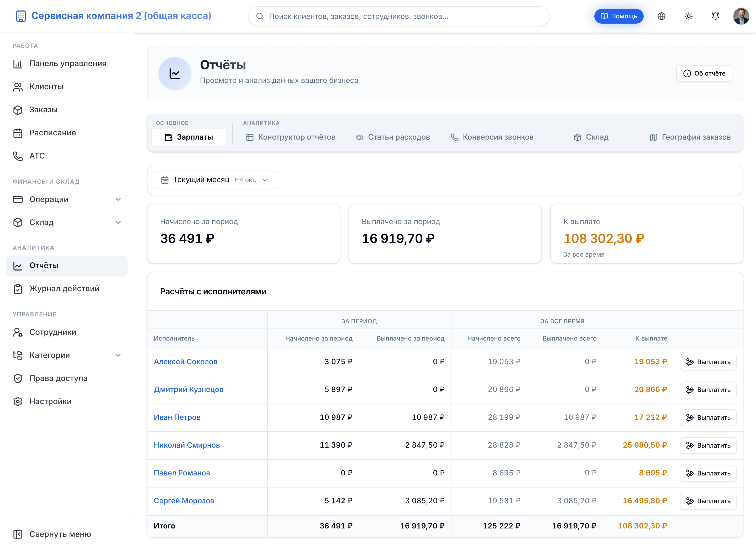
Task: Expand Категории sidebar chevron
Action: [x=118, y=355]
